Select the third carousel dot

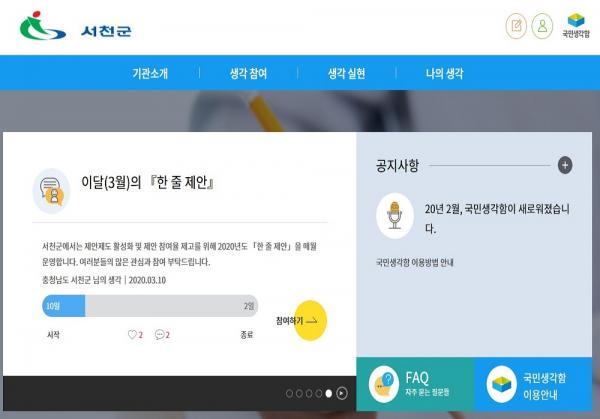click(x=309, y=393)
